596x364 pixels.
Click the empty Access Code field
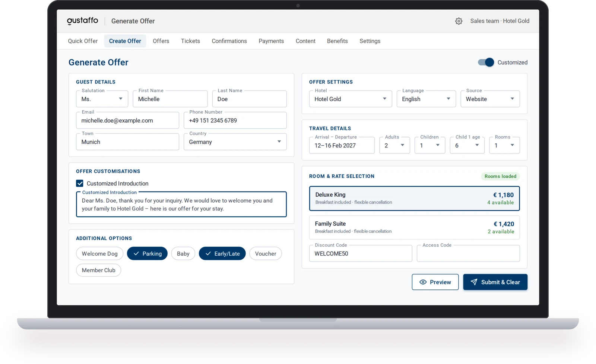(468, 254)
